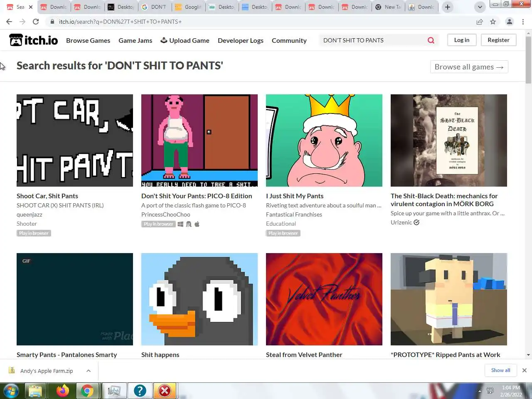Click Play in browser tag under I Just Shit My Pants
This screenshot has width=532, height=399.
point(283,233)
